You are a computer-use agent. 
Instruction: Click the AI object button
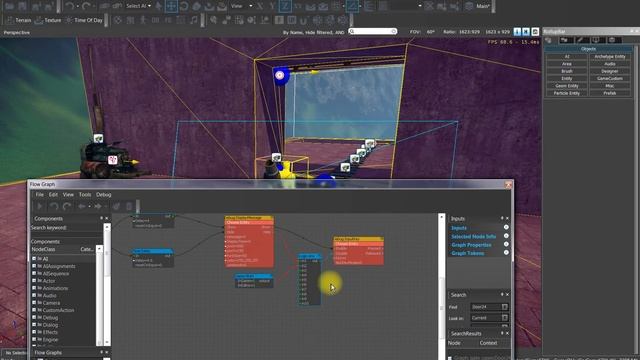[x=567, y=57]
